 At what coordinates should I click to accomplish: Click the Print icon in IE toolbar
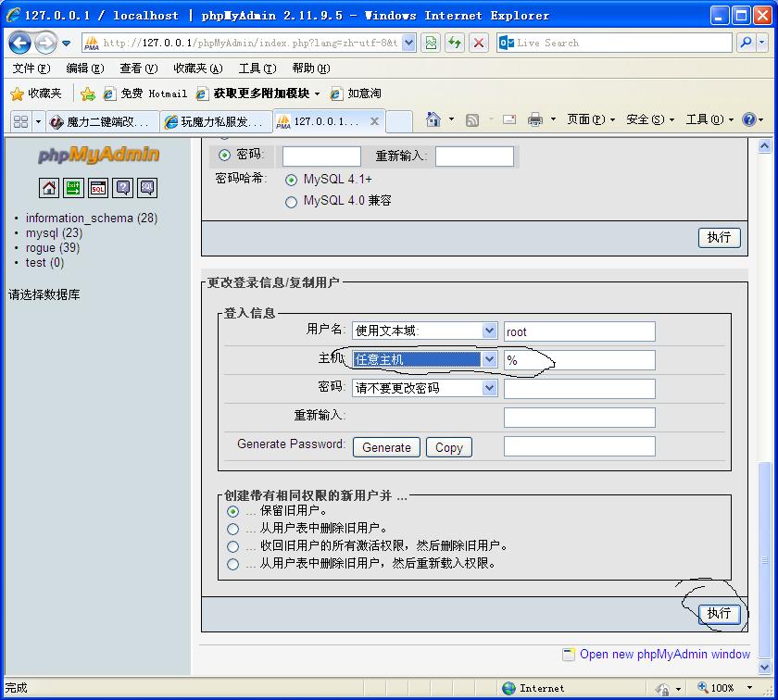[x=535, y=119]
